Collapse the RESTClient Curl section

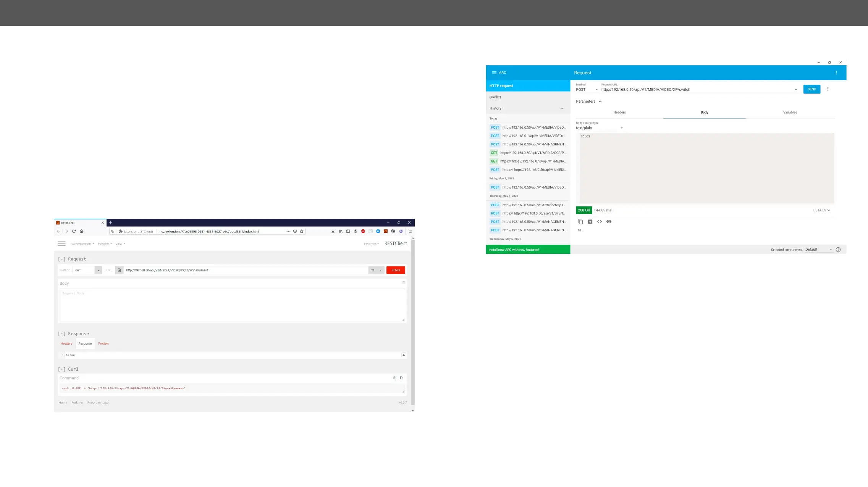coord(61,369)
